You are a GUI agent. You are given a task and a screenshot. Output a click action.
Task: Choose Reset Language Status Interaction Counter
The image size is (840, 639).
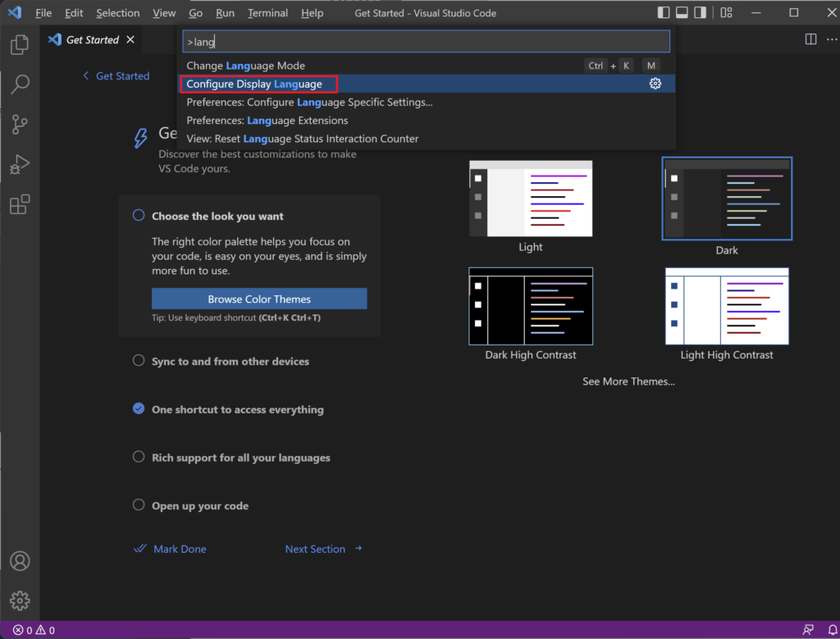coord(427,138)
